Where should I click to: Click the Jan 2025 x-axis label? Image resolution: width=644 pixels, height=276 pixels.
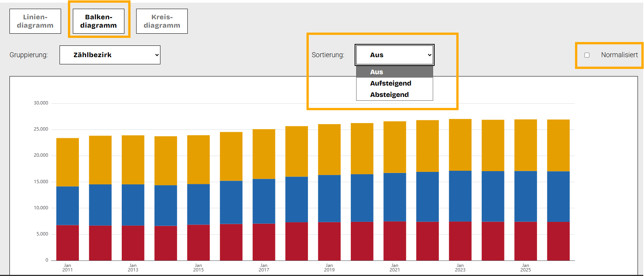(526, 268)
